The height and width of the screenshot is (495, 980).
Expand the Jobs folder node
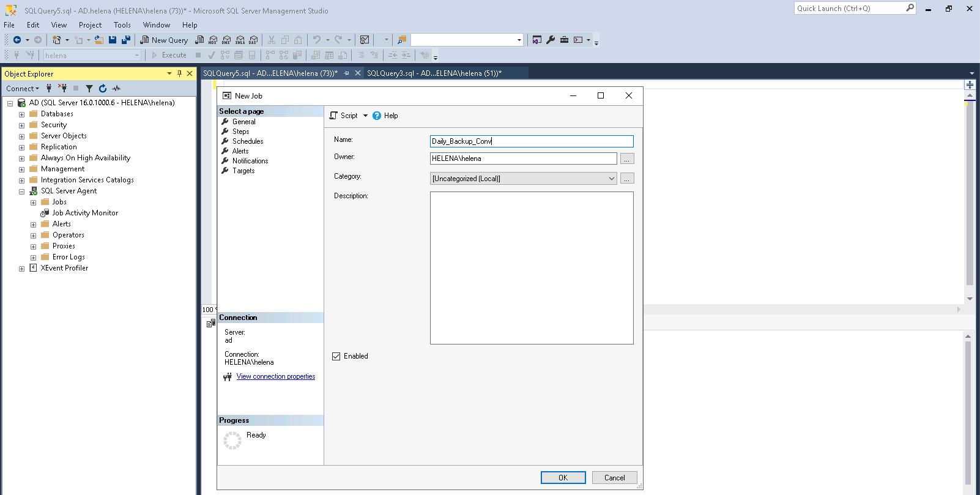tap(34, 203)
